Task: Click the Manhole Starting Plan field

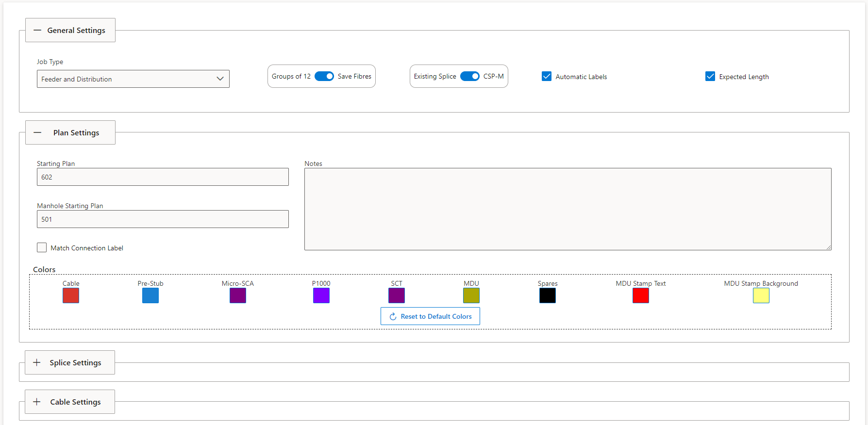Action: 163,219
